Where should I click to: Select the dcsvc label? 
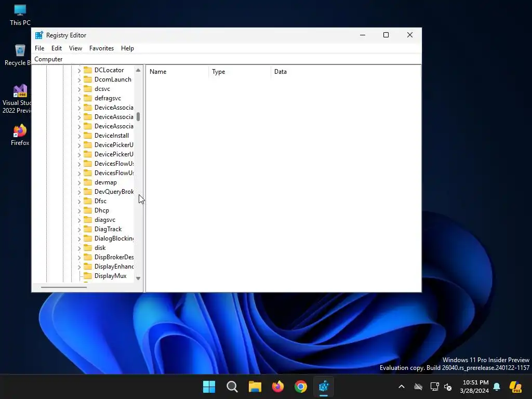[x=102, y=89]
